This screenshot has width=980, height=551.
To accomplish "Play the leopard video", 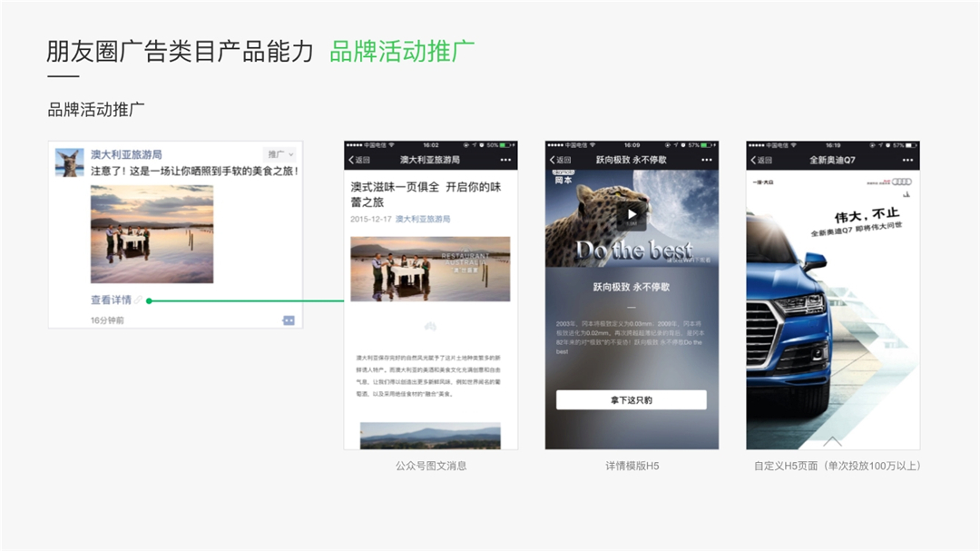I will (632, 214).
